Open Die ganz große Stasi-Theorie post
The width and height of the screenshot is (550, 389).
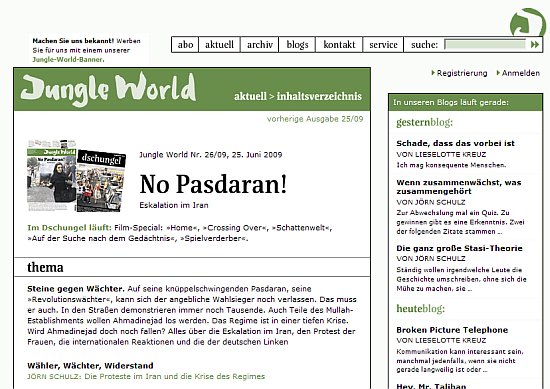click(x=459, y=248)
